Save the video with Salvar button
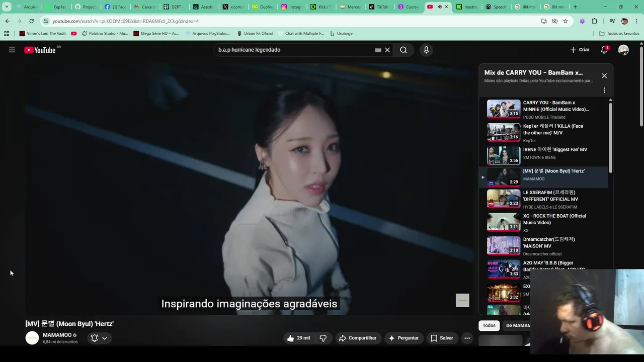 click(442, 338)
